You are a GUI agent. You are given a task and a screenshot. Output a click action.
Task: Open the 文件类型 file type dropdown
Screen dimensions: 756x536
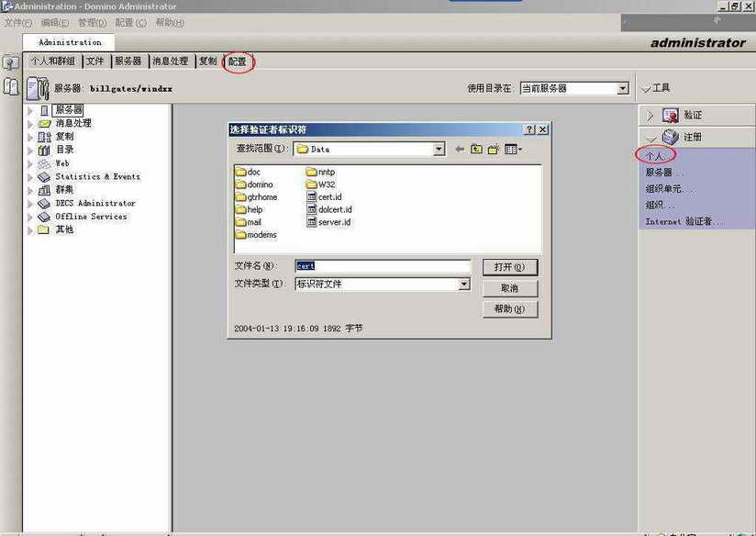(464, 285)
